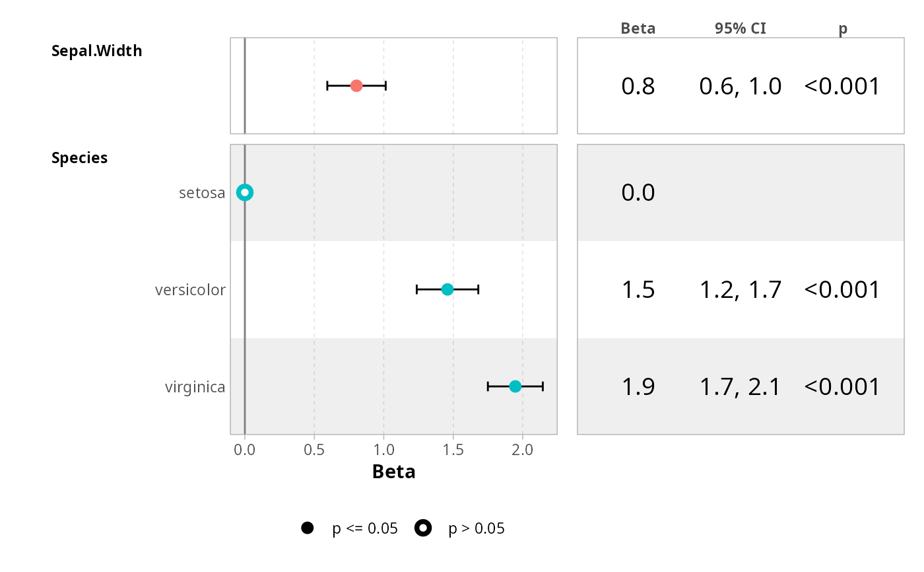Select the Species group heading
The height and width of the screenshot is (572, 924).
pyautogui.click(x=80, y=158)
